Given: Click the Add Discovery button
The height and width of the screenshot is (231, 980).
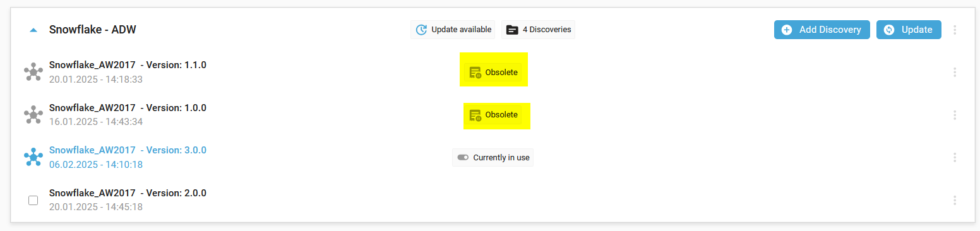Looking at the screenshot, I should pos(822,30).
